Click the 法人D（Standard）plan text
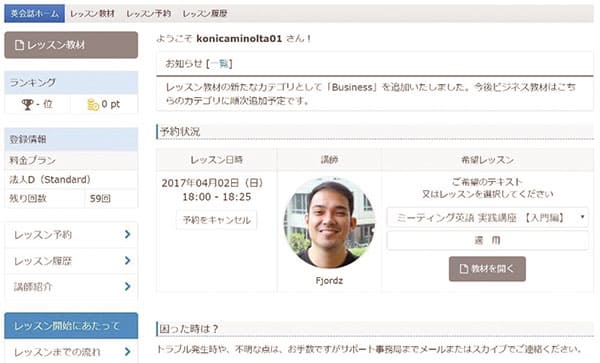 point(50,179)
